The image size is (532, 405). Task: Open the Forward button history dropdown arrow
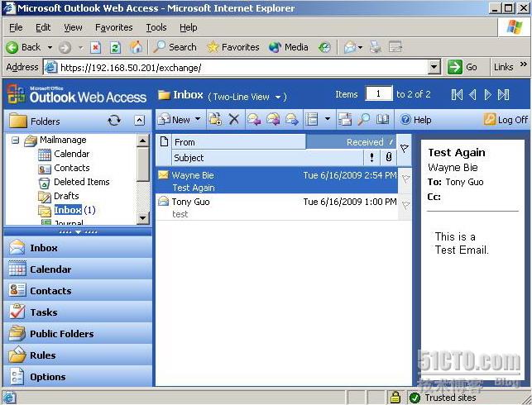81,47
